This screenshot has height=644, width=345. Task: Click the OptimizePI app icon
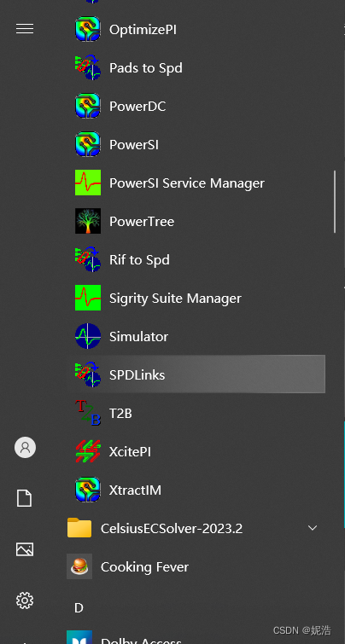coord(88,29)
